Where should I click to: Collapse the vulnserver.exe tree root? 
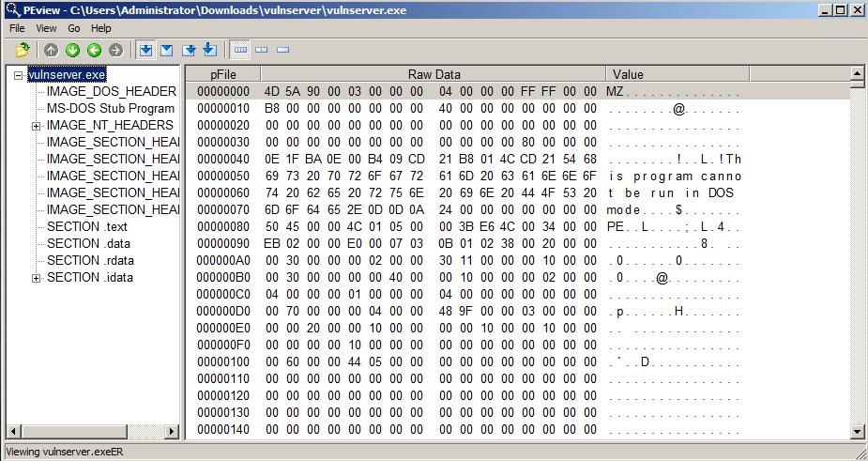click(18, 75)
